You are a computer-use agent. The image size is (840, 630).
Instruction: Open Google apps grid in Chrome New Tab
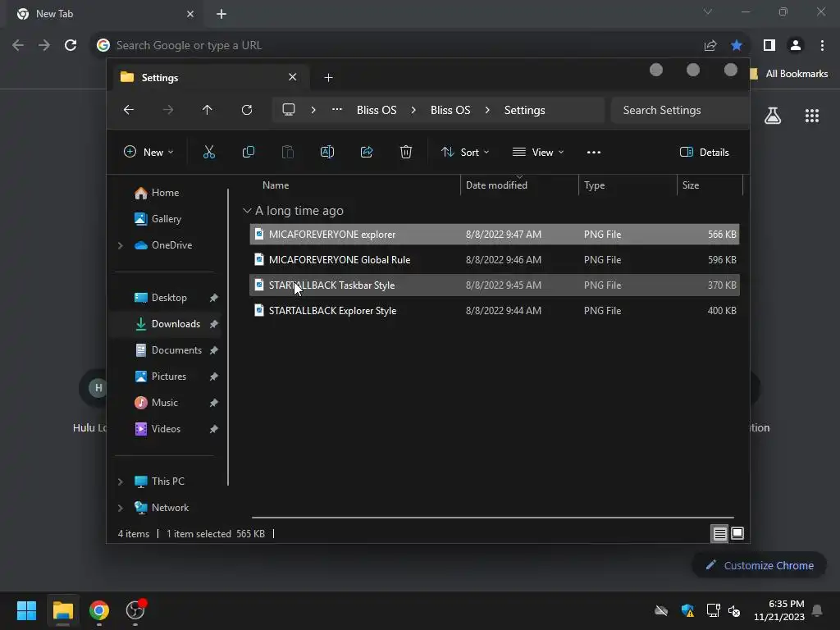pos(812,116)
